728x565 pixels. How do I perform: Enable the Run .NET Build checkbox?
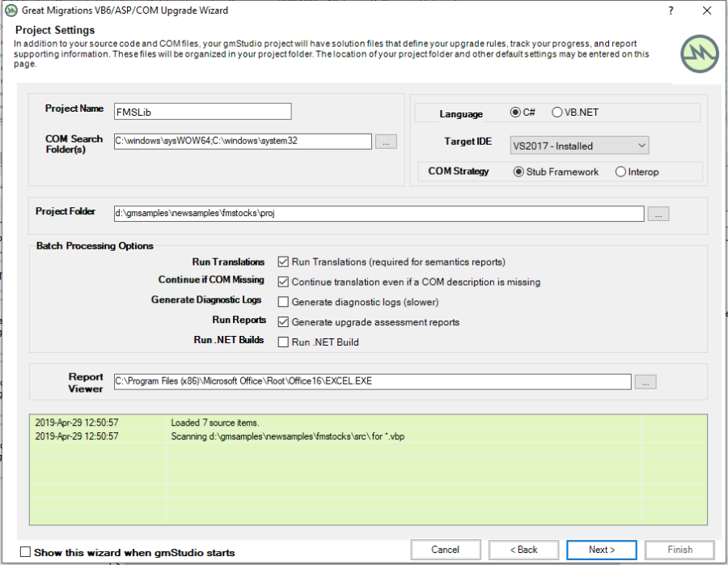(x=283, y=342)
